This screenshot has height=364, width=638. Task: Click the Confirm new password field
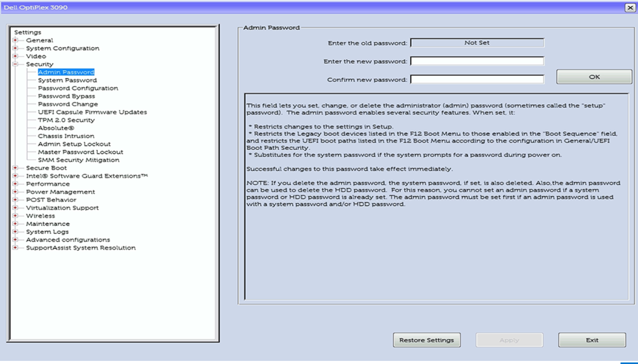point(477,79)
